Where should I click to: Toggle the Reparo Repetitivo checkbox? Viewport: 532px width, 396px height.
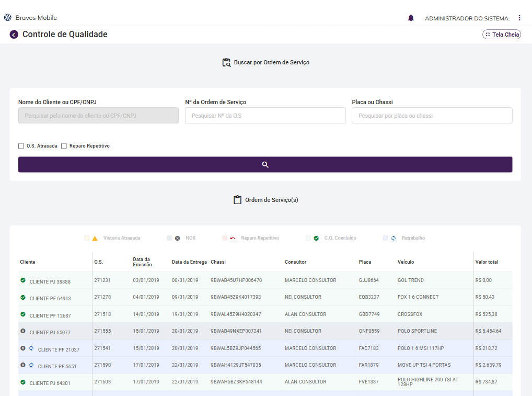(x=64, y=146)
